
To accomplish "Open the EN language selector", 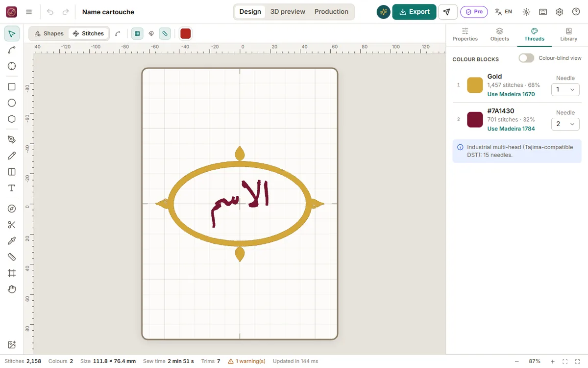I will click(x=504, y=12).
